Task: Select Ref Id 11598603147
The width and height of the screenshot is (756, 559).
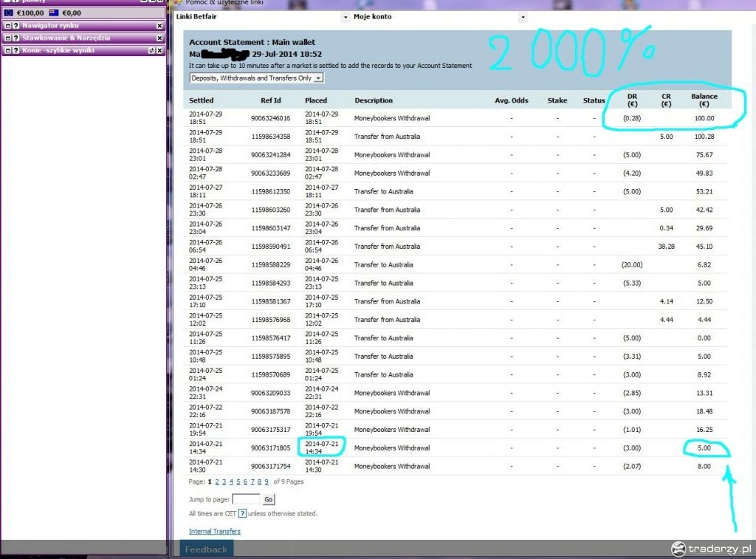Action: click(270, 228)
